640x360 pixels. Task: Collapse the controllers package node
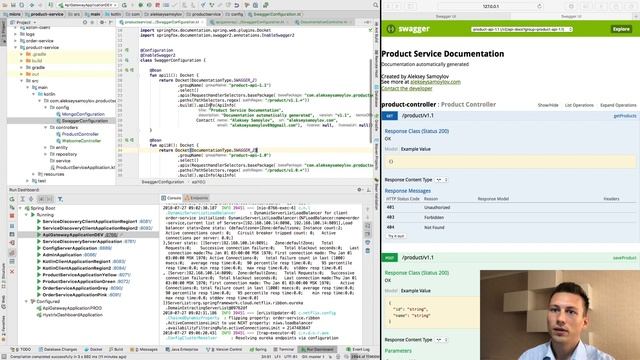[46, 127]
